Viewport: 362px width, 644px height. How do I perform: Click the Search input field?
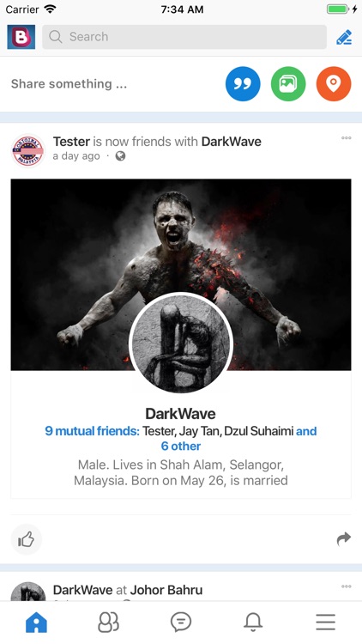coord(184,37)
